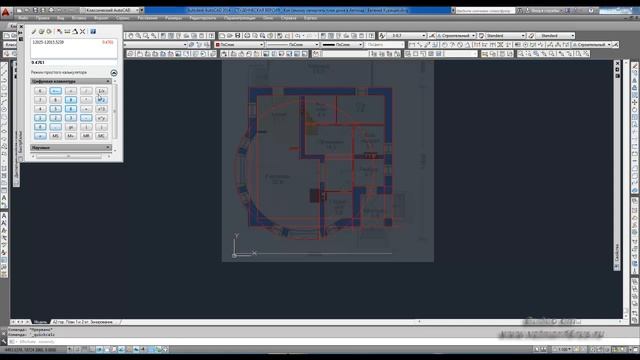Viewport: 640px width, 360px height.
Task: Select the Polyline tool in Draw toolbar
Action: pos(4,80)
